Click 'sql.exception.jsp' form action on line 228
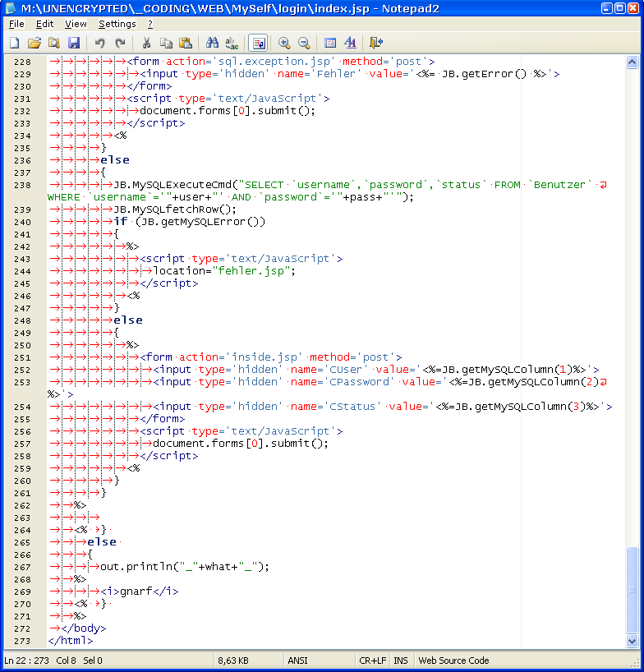The image size is (644, 672). [274, 62]
